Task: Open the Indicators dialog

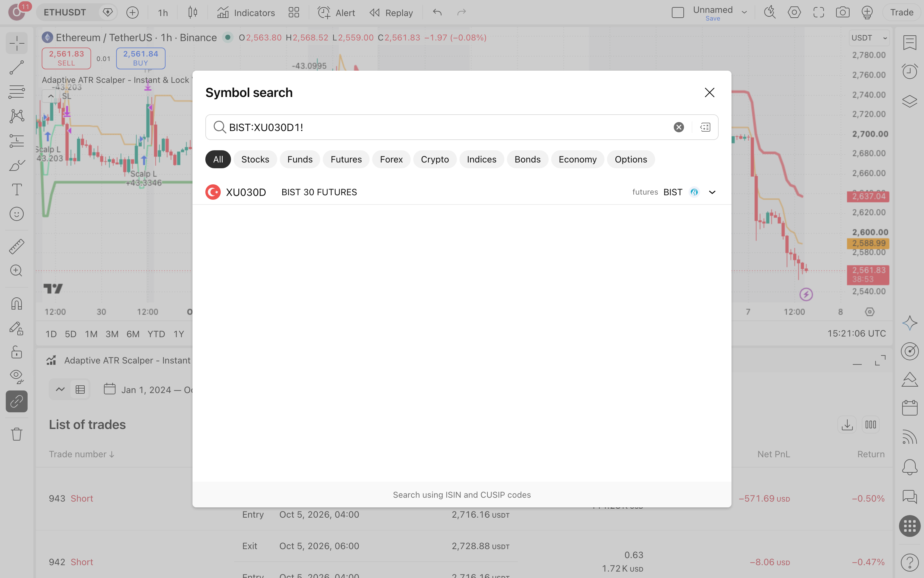Action: pyautogui.click(x=246, y=13)
